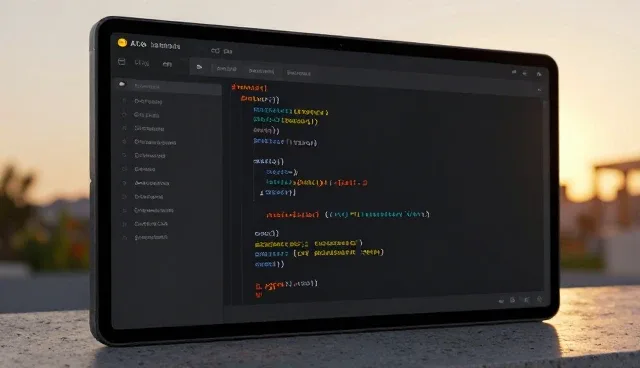Click the rightmost icon in the top-right toolbar
Screen dimensions: 640x368
[x=539, y=74]
